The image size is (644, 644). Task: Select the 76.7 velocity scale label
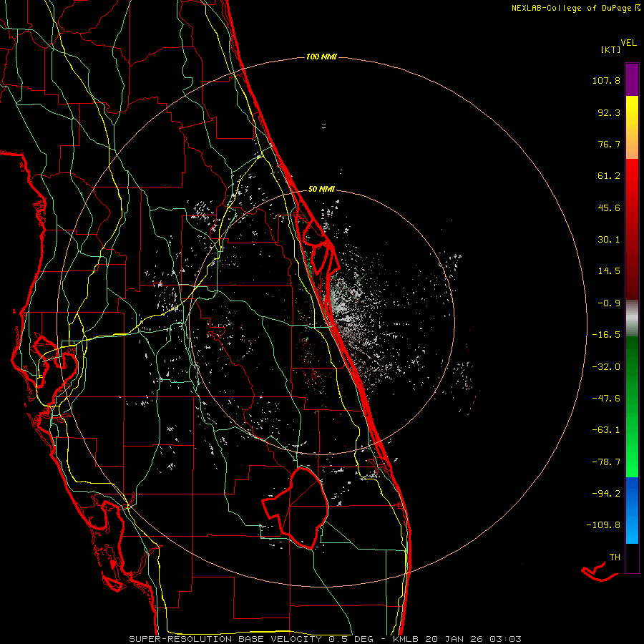[609, 144]
